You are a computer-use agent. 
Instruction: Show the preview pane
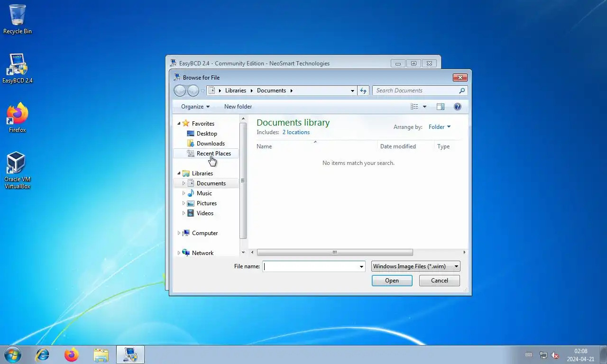pos(440,107)
